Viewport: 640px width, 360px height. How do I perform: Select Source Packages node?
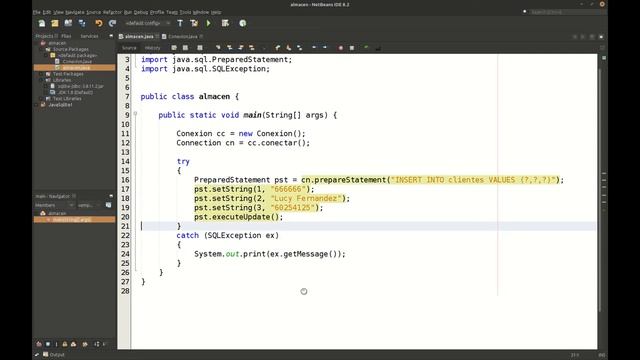click(71, 49)
